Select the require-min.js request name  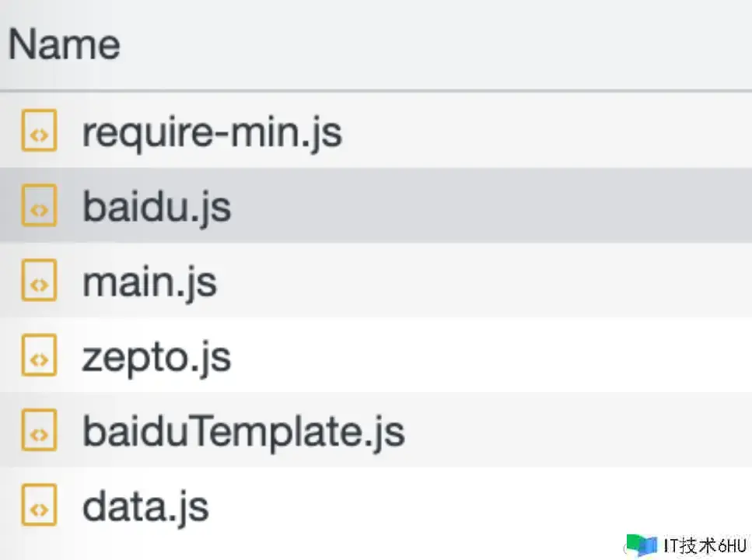point(212,132)
